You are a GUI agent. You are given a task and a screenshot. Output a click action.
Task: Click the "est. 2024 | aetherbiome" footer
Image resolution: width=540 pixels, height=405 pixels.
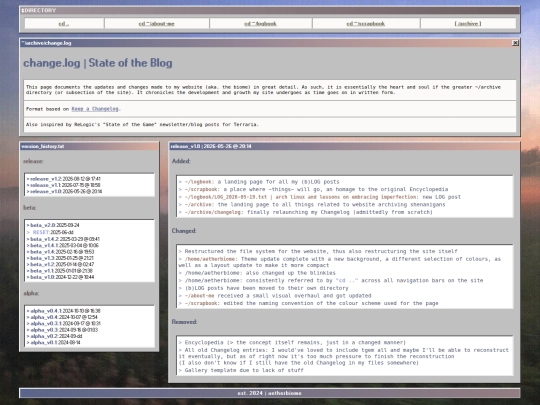click(x=270, y=393)
